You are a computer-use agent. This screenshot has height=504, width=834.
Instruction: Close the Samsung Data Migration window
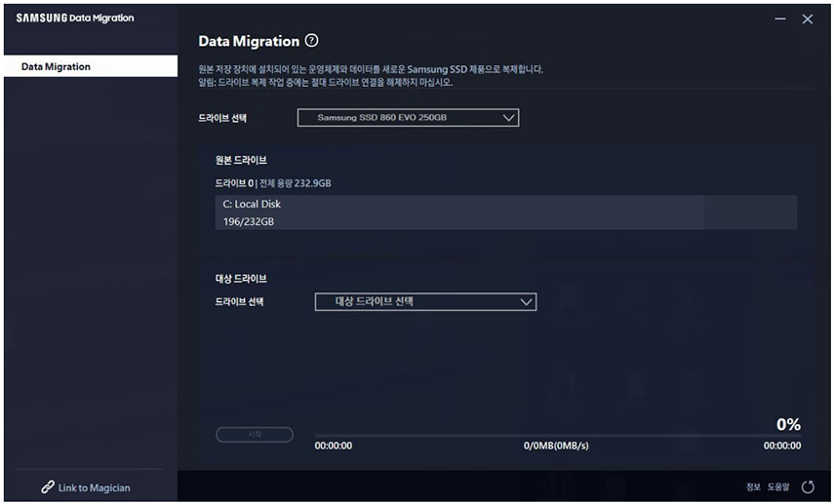coord(808,19)
